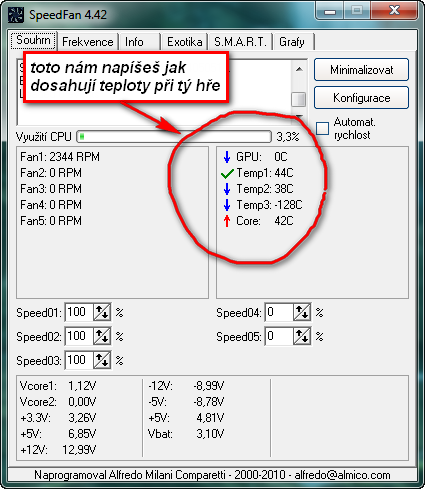The image size is (425, 489).
Task: Click the Fan4: 0 RPM reading
Action: [51, 205]
